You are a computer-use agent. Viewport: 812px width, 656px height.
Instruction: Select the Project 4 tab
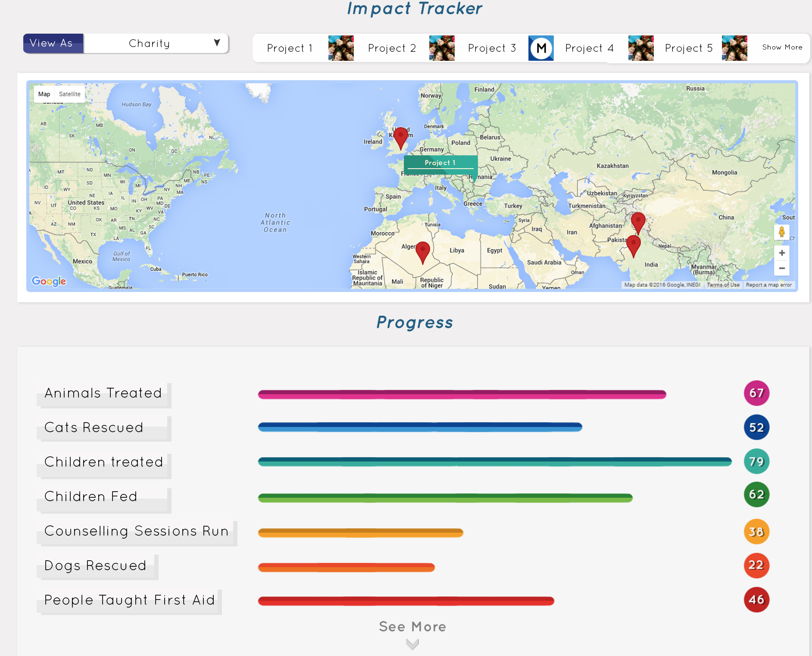[x=589, y=48]
